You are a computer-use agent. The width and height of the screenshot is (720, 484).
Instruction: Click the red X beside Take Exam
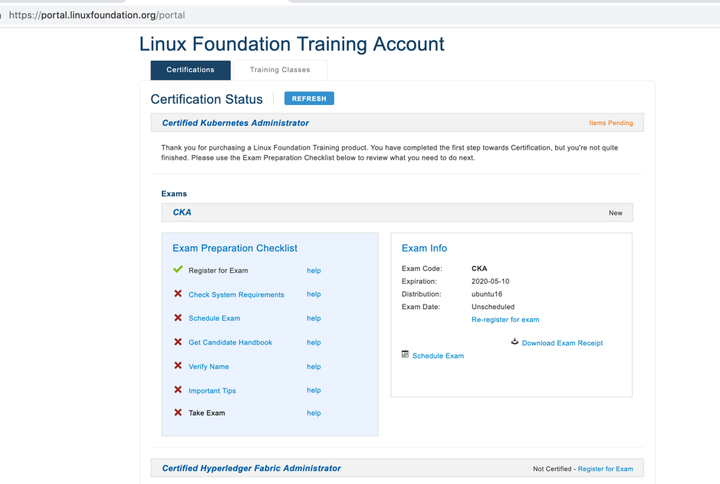[178, 412]
